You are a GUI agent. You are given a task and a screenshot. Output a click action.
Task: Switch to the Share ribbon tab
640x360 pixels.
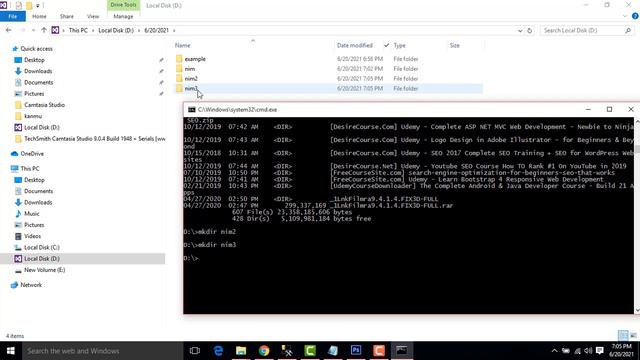pos(67,16)
